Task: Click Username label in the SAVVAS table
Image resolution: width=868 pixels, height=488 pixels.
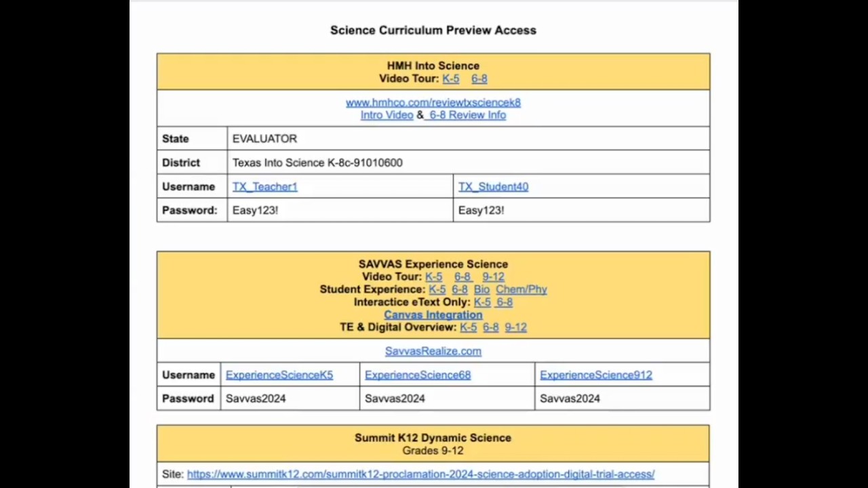Action: pos(189,375)
